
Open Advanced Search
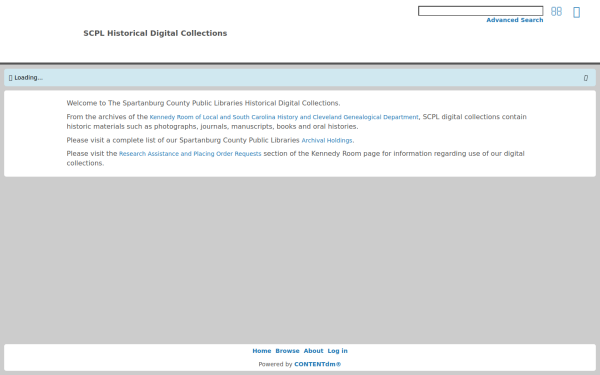(515, 20)
